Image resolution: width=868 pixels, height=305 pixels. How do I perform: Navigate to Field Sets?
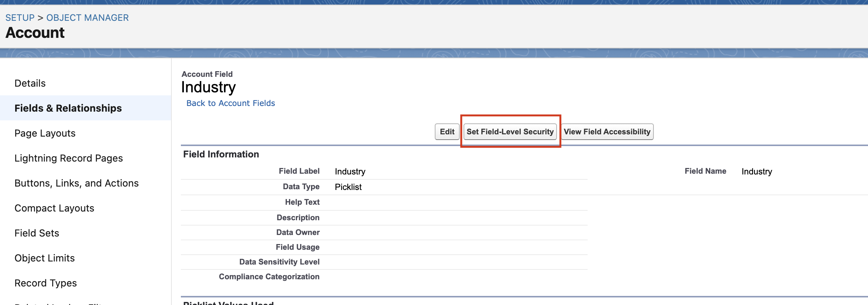37,233
